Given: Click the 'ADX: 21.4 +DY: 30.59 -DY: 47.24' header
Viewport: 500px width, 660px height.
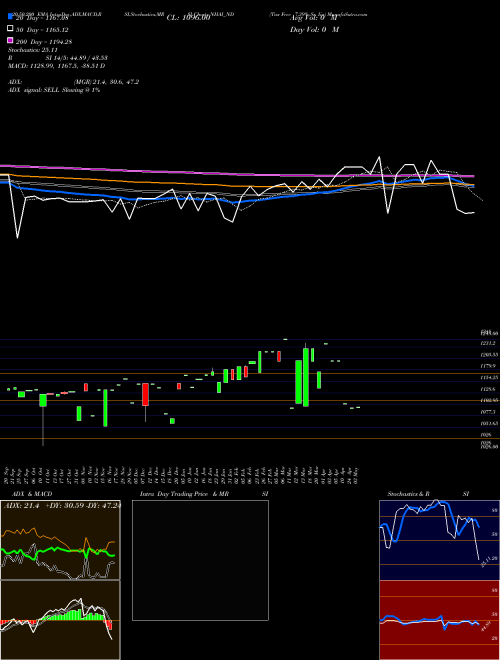Looking at the screenshot, I should coord(62,505).
